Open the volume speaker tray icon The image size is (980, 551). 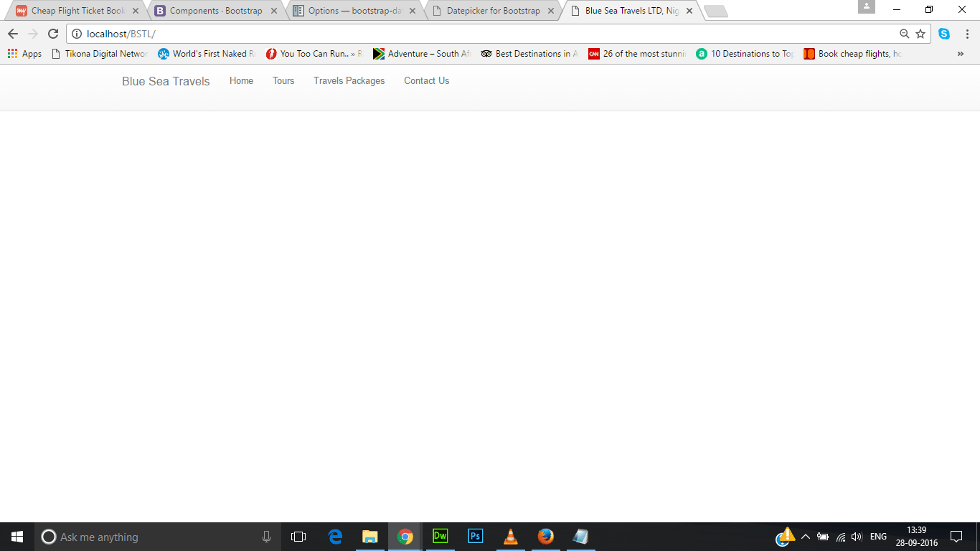coord(857,537)
